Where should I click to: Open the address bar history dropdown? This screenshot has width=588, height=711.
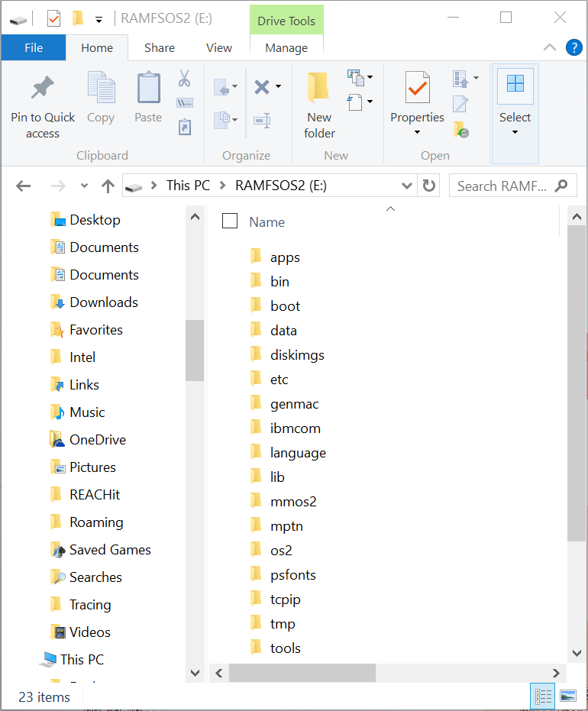click(x=407, y=186)
